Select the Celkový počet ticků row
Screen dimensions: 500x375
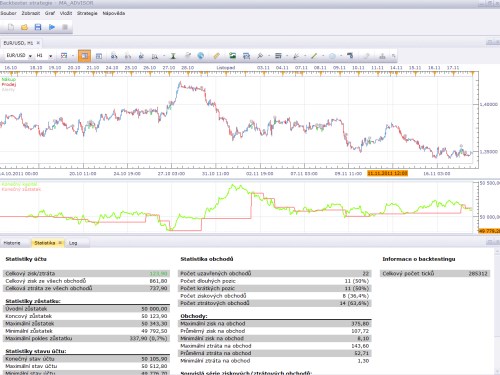(x=435, y=274)
